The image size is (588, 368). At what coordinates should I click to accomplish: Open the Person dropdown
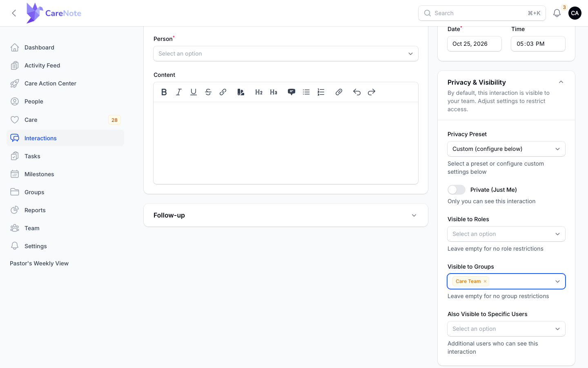point(286,54)
